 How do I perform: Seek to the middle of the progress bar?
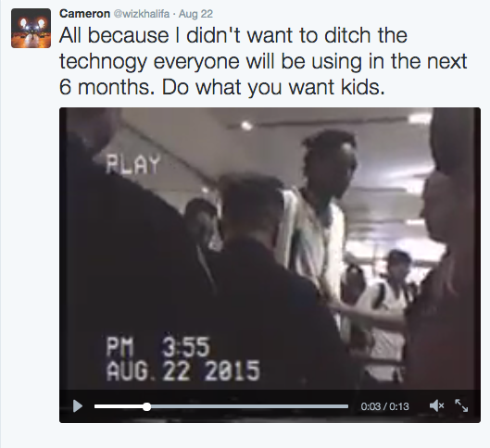click(221, 406)
